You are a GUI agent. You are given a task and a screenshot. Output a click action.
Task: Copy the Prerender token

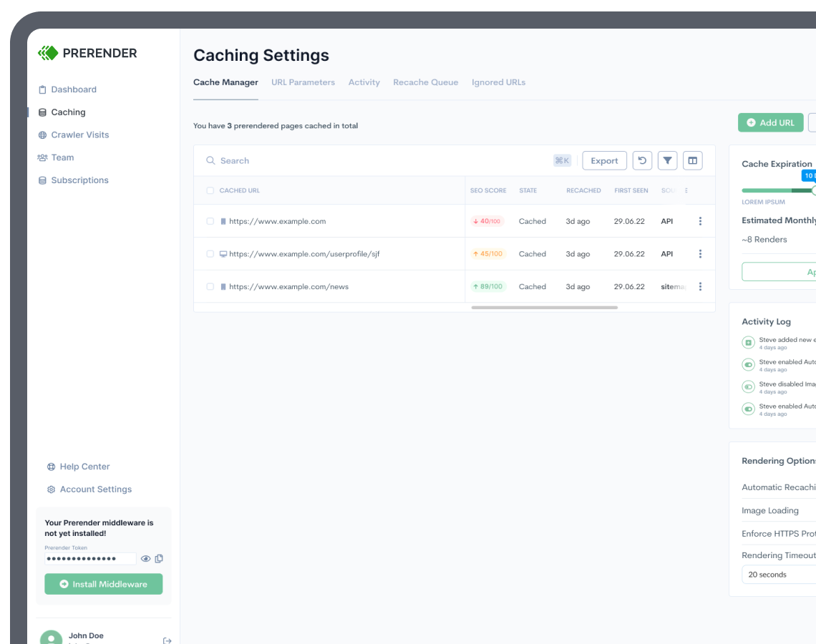point(159,559)
